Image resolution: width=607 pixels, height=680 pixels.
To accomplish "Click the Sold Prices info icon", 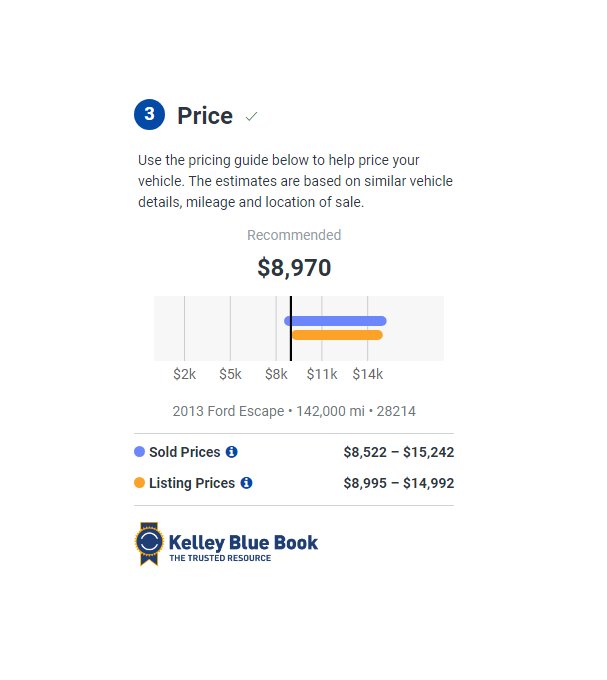I will [x=232, y=452].
